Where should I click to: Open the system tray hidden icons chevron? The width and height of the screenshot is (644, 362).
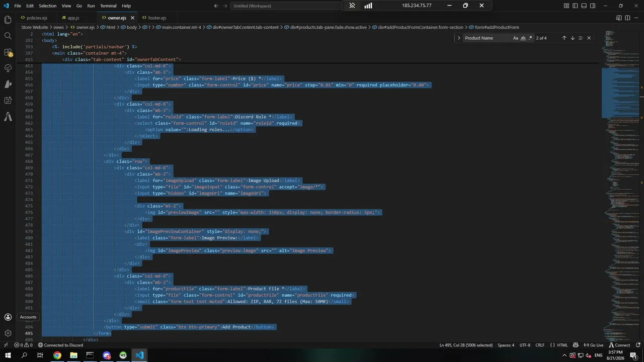click(x=564, y=355)
